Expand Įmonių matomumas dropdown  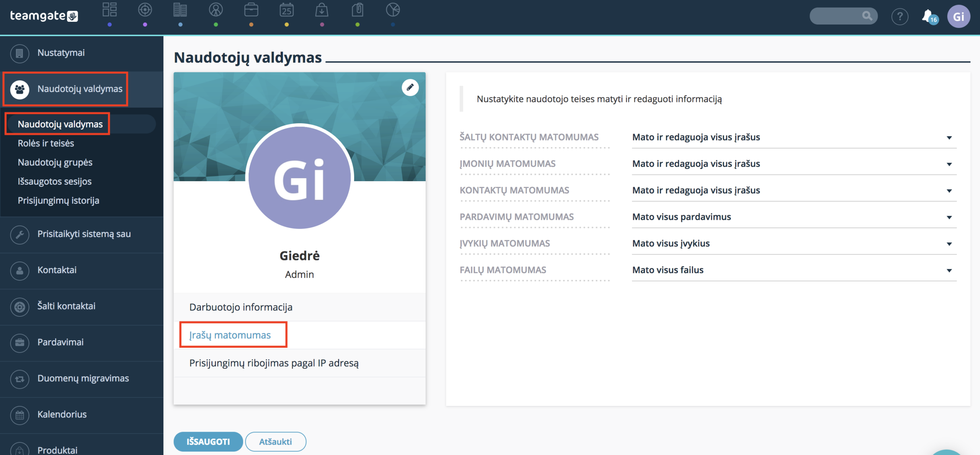(794, 164)
